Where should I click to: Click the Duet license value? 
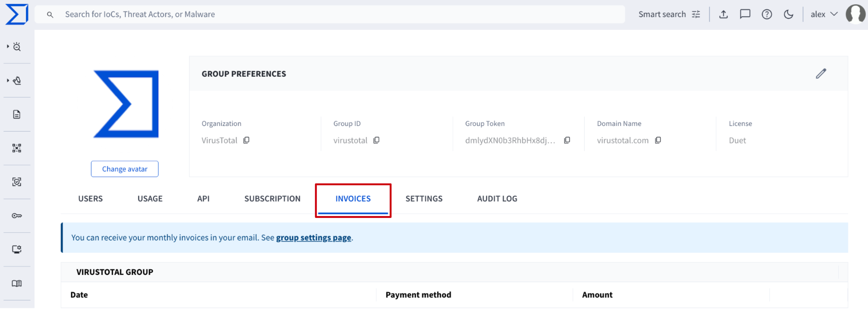click(x=737, y=140)
